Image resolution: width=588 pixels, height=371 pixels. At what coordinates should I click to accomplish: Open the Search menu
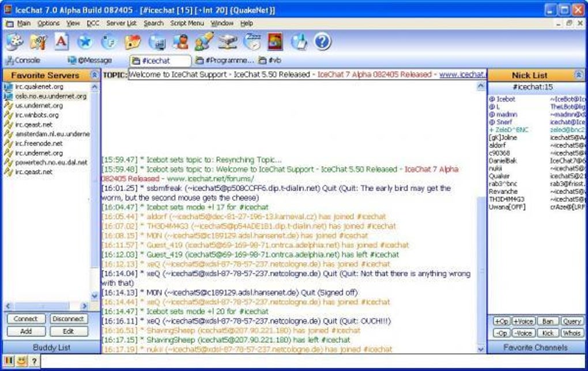click(153, 23)
